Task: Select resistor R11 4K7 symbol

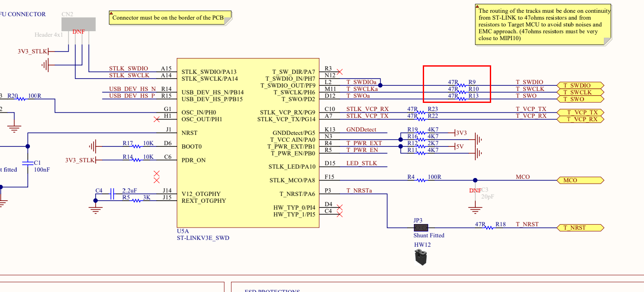Action: click(x=422, y=153)
